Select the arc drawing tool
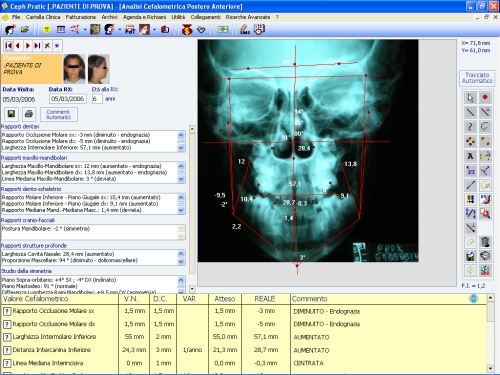Viewport: 500px width, 375px height. (x=485, y=127)
